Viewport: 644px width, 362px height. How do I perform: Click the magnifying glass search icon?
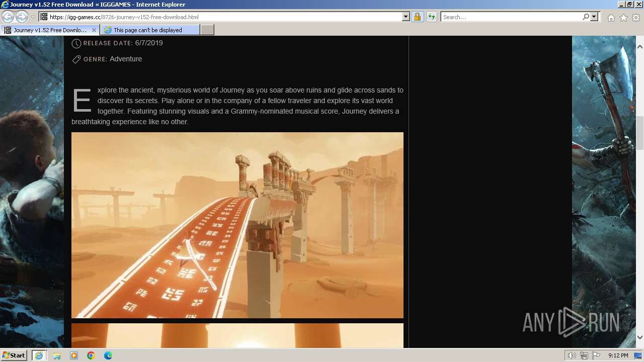[x=586, y=17]
